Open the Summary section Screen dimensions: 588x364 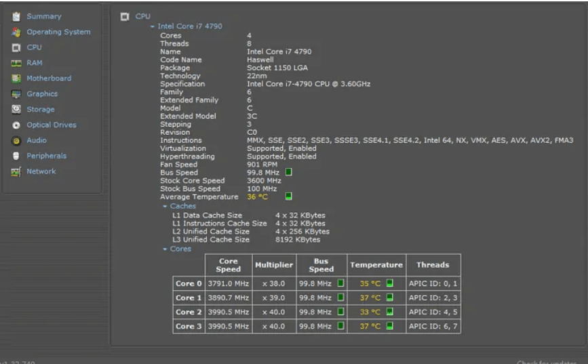[44, 16]
